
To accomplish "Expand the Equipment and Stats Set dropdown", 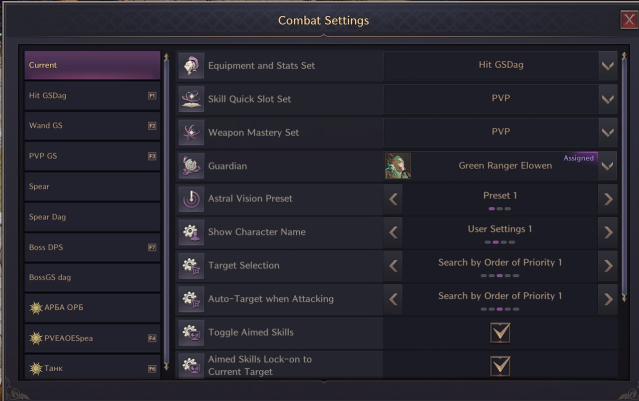I will click(x=607, y=66).
